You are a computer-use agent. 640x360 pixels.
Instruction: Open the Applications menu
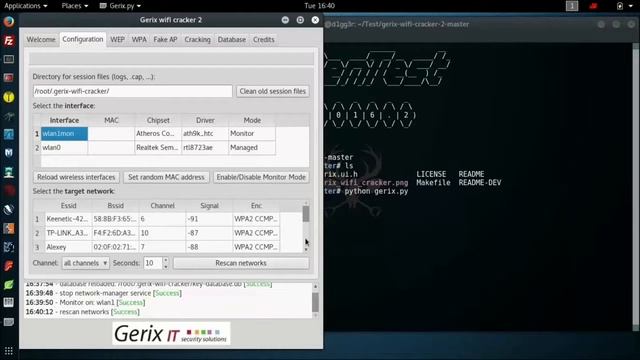(x=26, y=6)
